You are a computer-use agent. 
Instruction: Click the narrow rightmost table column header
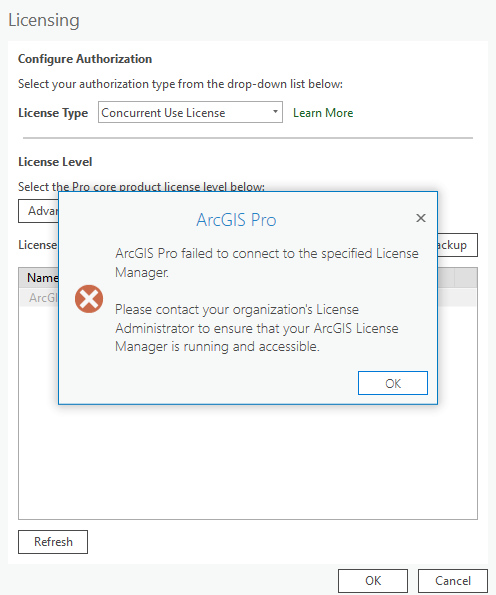(x=466, y=278)
